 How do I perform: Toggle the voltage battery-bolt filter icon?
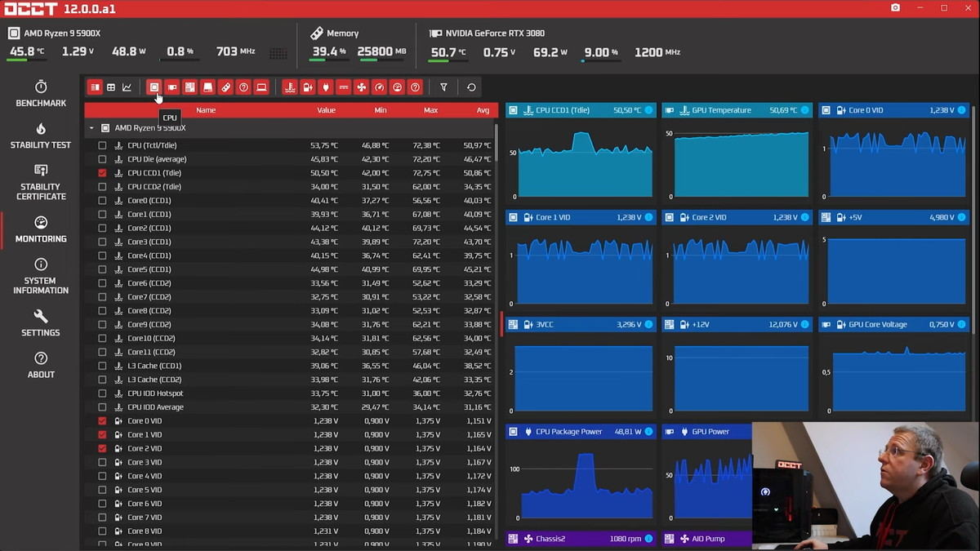click(307, 87)
